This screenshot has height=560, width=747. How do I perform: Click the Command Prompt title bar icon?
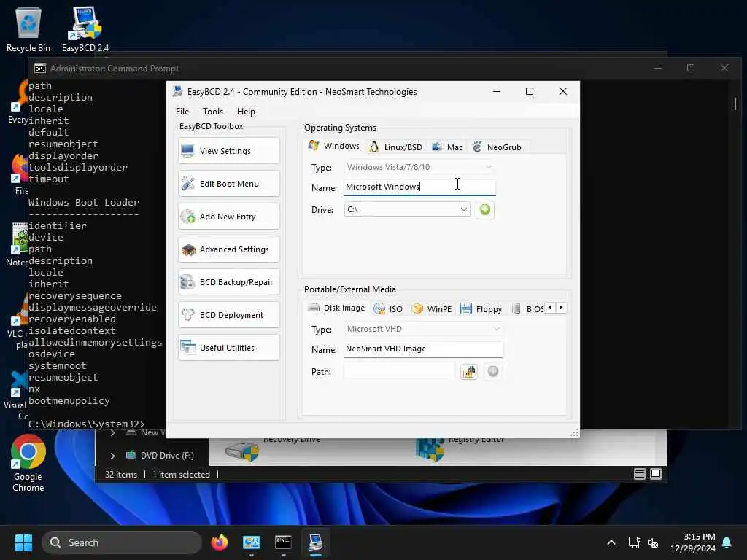40,69
